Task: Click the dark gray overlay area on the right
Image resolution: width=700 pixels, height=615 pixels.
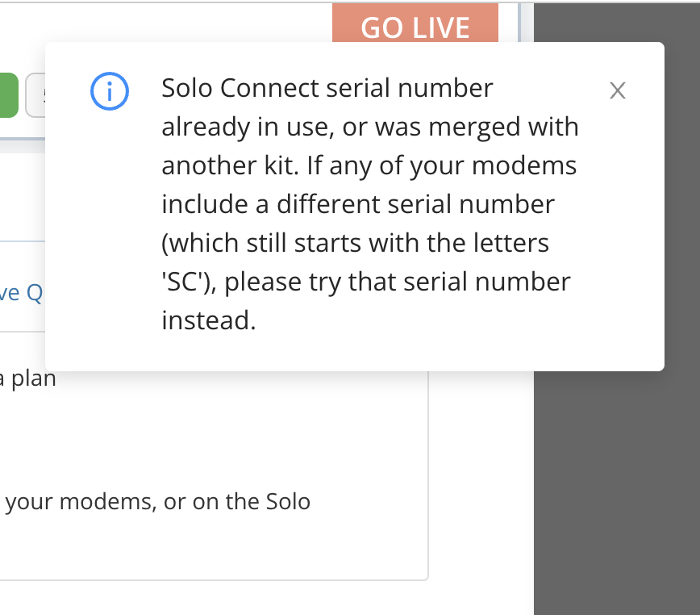Action: point(617,484)
